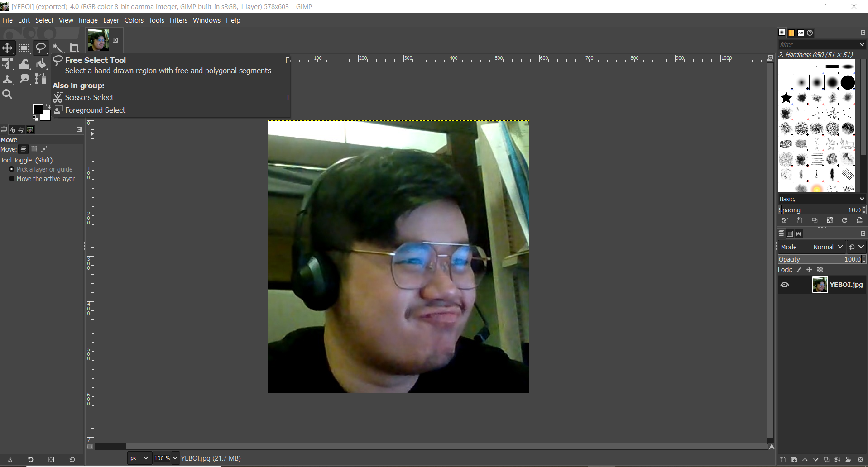Choose Scissors Select from the tool group
Viewport: 868px width, 467px height.
click(89, 97)
